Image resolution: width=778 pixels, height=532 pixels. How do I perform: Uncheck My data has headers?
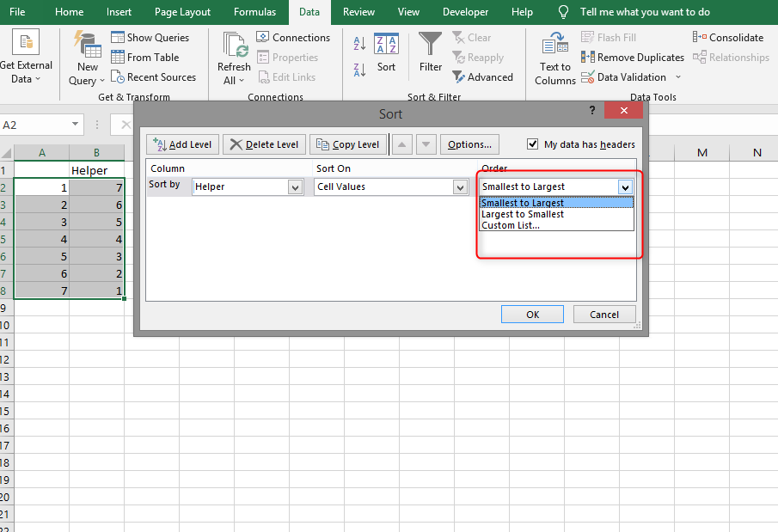pos(531,144)
